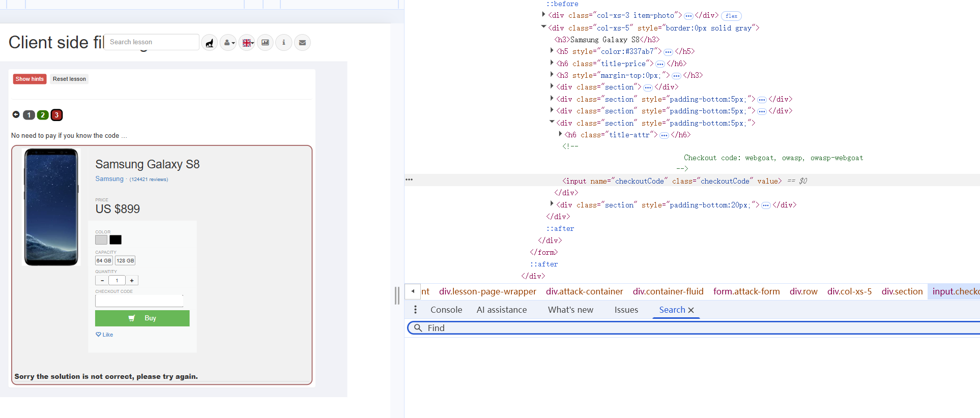Open the report card chart icon
980x418 pixels.
[265, 43]
